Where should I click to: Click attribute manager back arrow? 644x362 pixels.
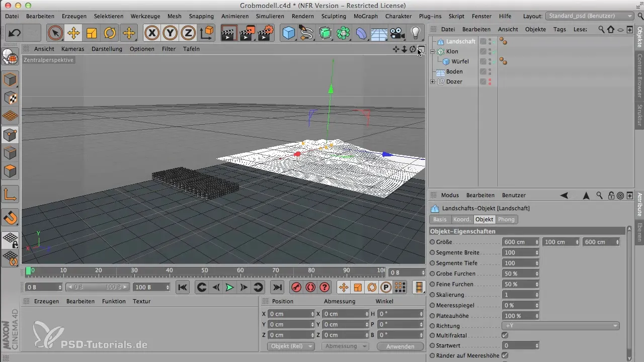click(x=564, y=195)
